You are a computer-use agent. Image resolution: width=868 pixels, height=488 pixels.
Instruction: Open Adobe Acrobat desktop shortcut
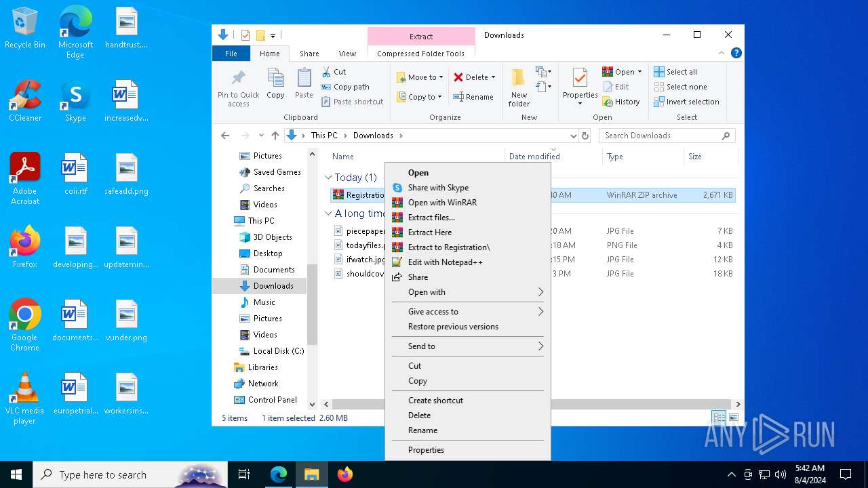25,179
